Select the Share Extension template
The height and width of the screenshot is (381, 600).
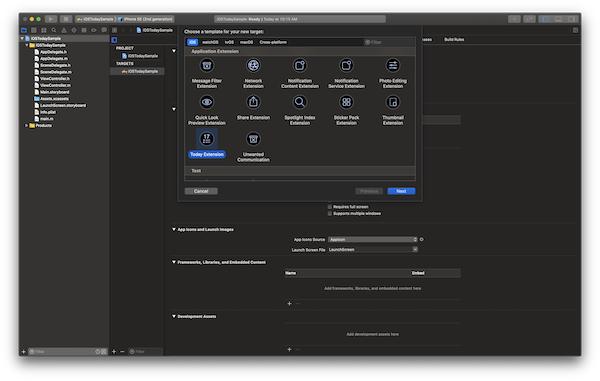coord(253,108)
